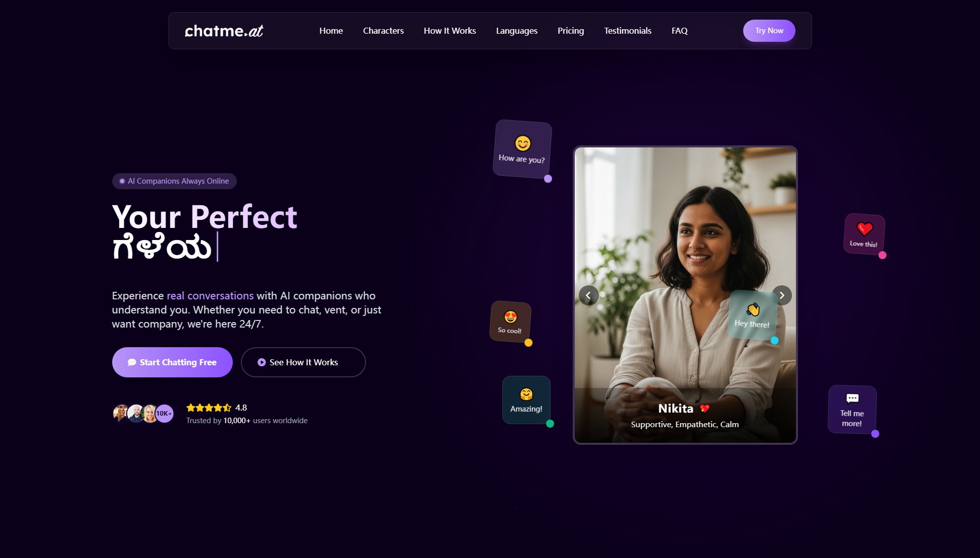Open the FAQ nav link
The width and height of the screenshot is (980, 558).
click(x=679, y=31)
